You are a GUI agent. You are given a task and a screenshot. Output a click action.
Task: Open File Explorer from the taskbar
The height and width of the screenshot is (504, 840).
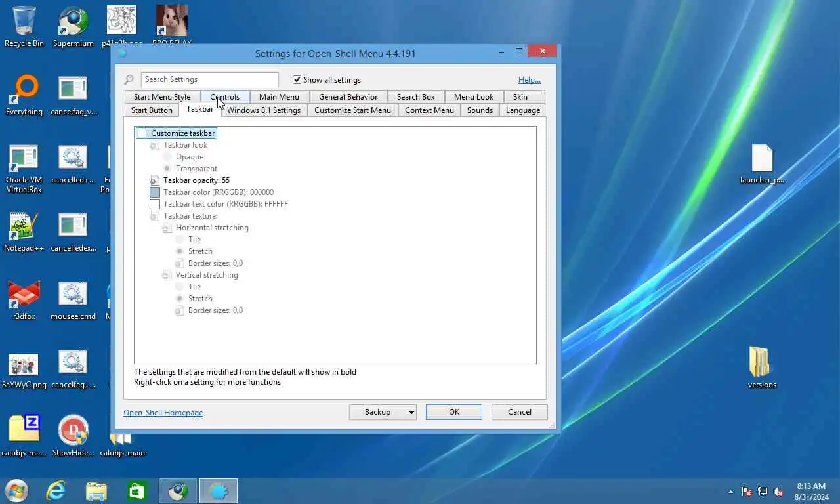[96, 491]
